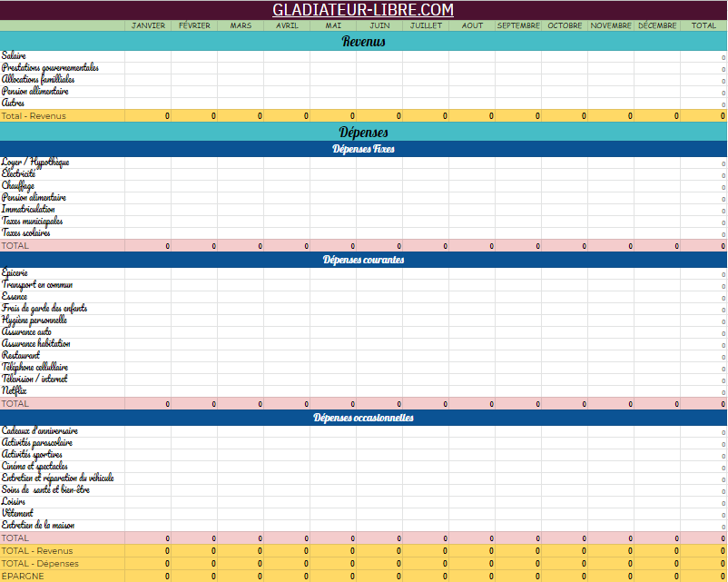Select the Salaire row label
Image resolution: width=728 pixels, height=582 pixels.
[15, 56]
